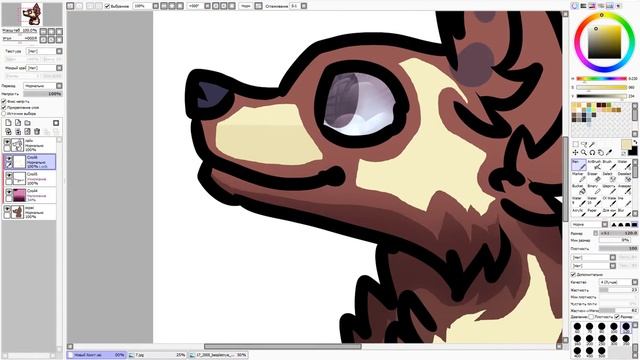Select the 120 brush size preset
640x360 pixels.
626,328
